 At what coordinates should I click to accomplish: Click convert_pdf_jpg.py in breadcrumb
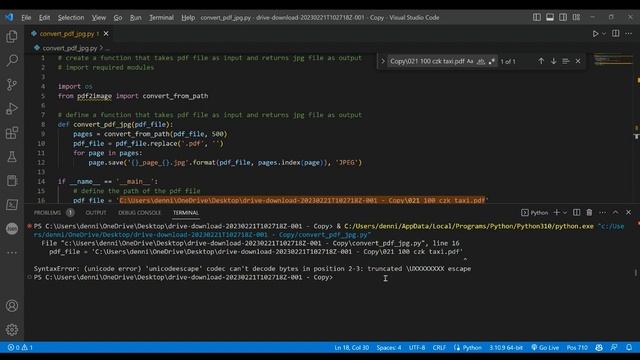pos(70,48)
